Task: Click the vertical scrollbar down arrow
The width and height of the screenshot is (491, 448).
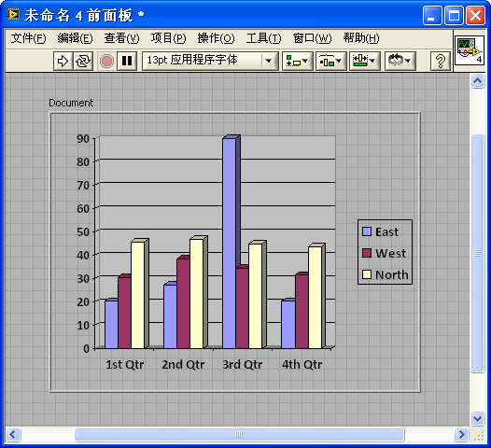Action: (x=477, y=418)
